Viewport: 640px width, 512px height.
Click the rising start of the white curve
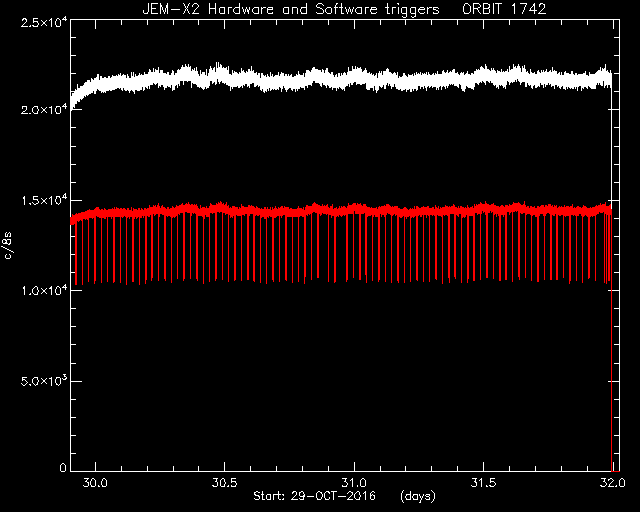(77, 96)
